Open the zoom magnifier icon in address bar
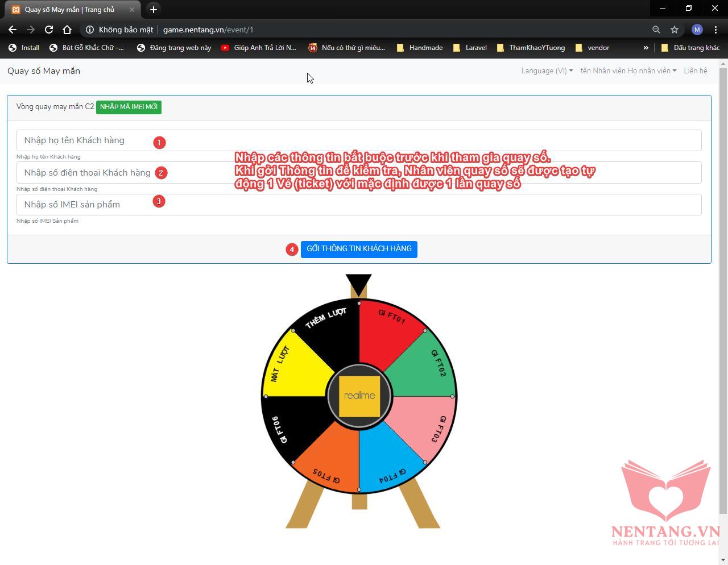 (656, 30)
